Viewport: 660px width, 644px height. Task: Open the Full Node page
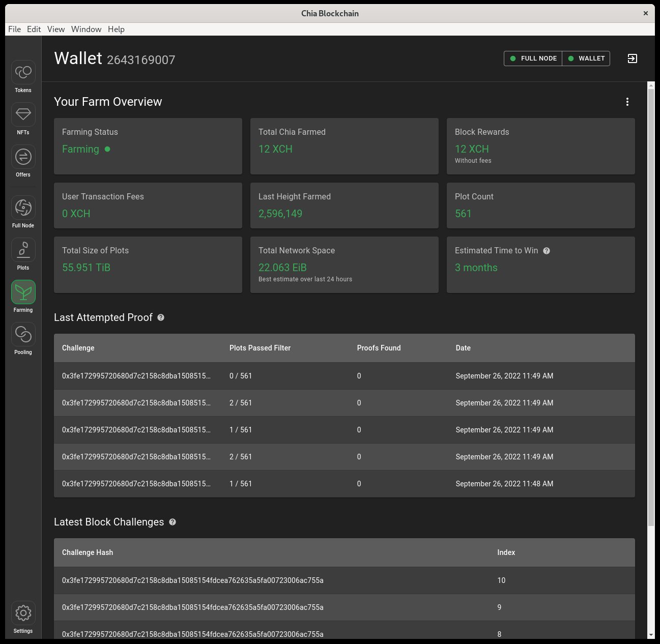[x=23, y=208]
